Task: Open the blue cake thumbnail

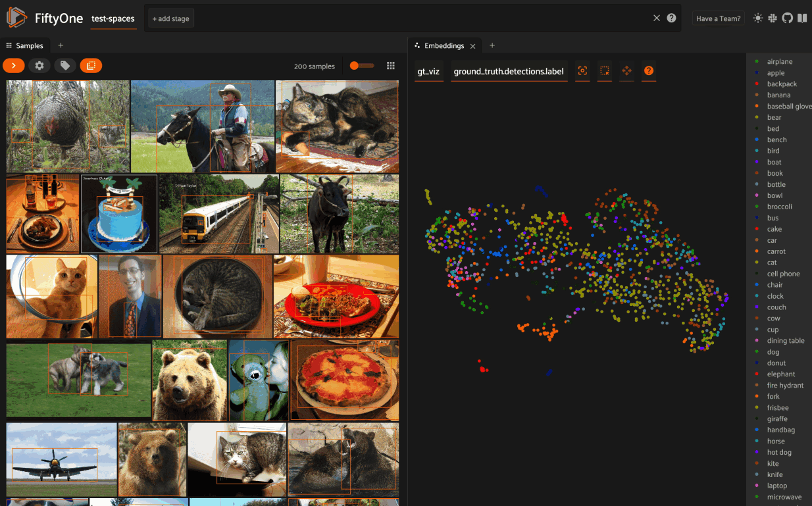Action: (119, 214)
